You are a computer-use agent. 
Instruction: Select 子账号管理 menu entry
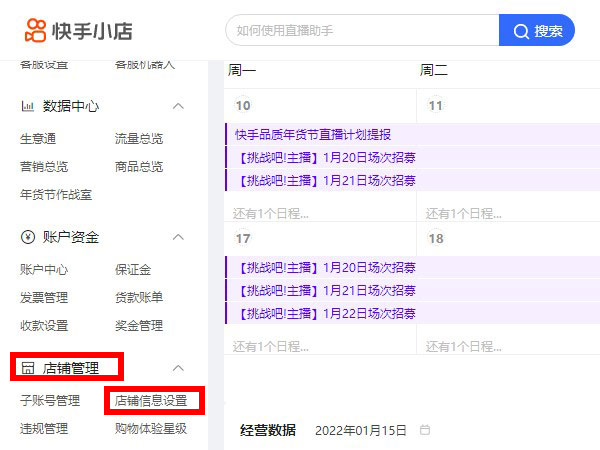point(50,401)
